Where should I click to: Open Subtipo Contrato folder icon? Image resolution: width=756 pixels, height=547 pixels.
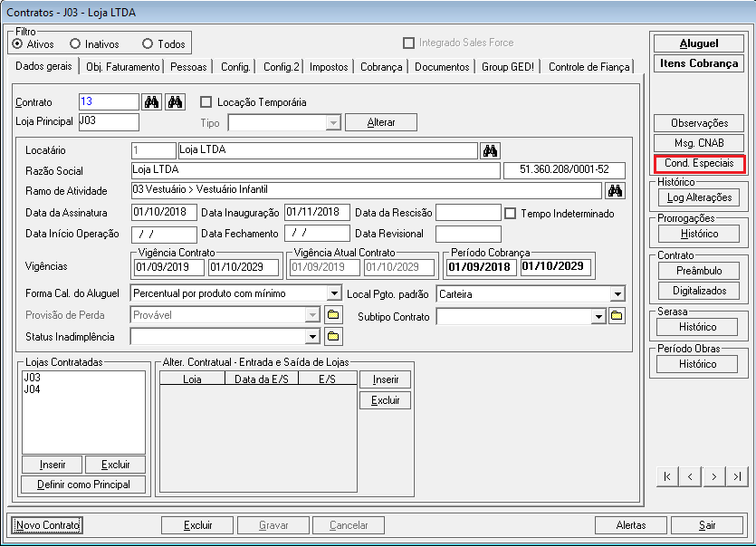tap(617, 316)
